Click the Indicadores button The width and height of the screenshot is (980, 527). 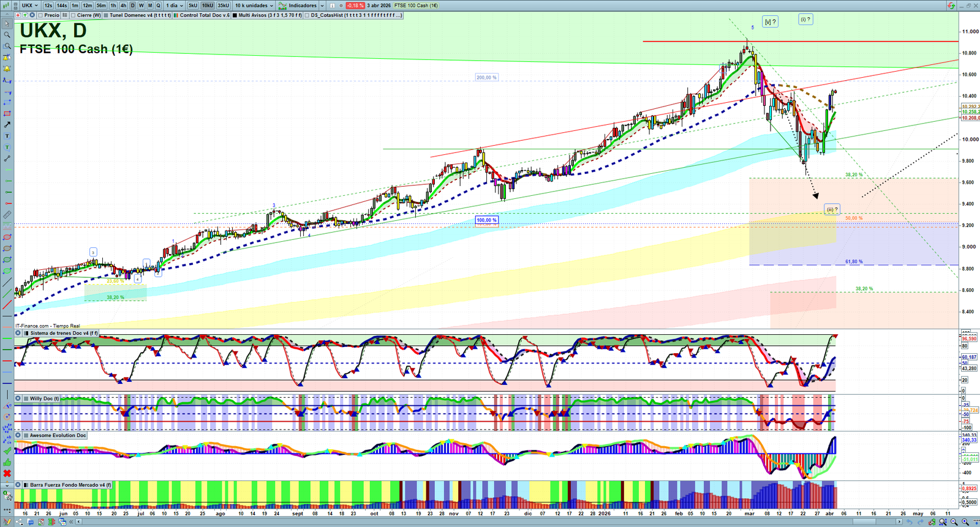click(x=302, y=6)
